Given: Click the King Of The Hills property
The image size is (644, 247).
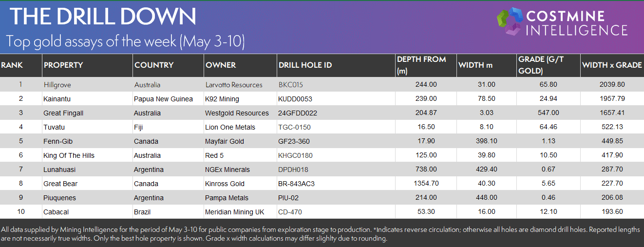Looking at the screenshot, I should [69, 155].
